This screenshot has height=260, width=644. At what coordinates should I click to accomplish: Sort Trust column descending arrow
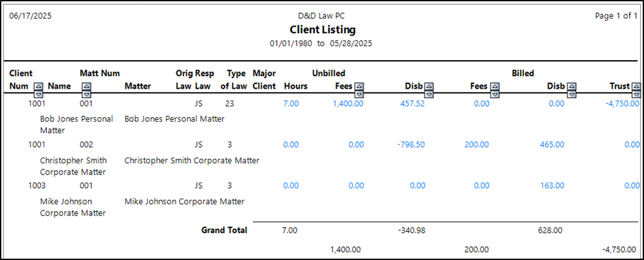(636, 94)
